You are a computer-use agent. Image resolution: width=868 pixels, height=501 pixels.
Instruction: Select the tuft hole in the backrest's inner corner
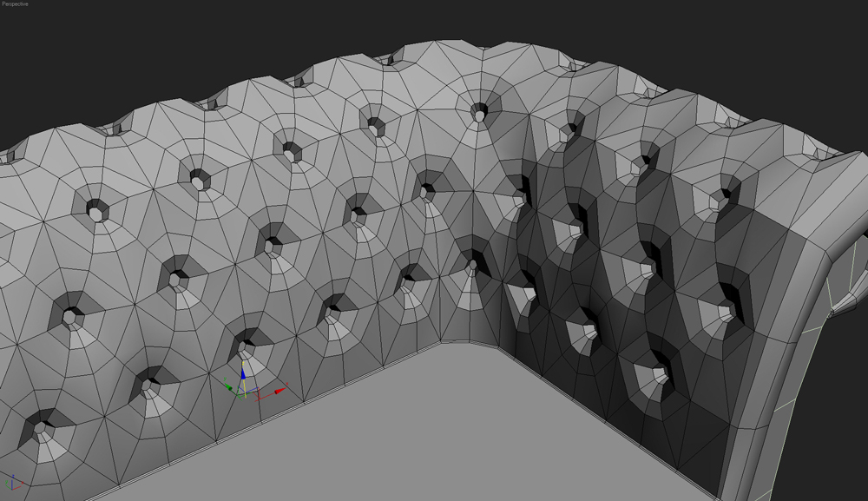(475, 264)
